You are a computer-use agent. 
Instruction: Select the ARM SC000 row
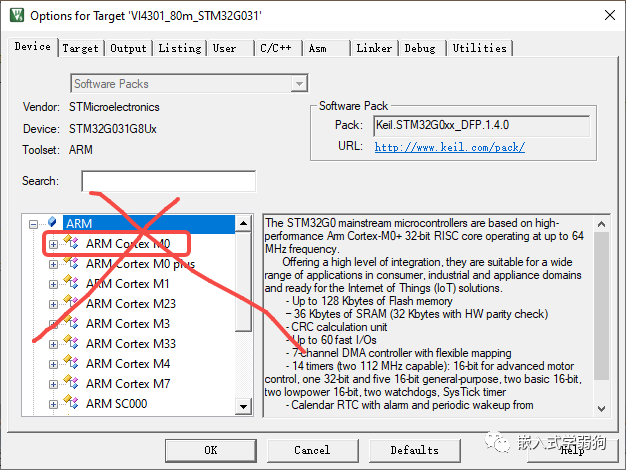point(117,403)
